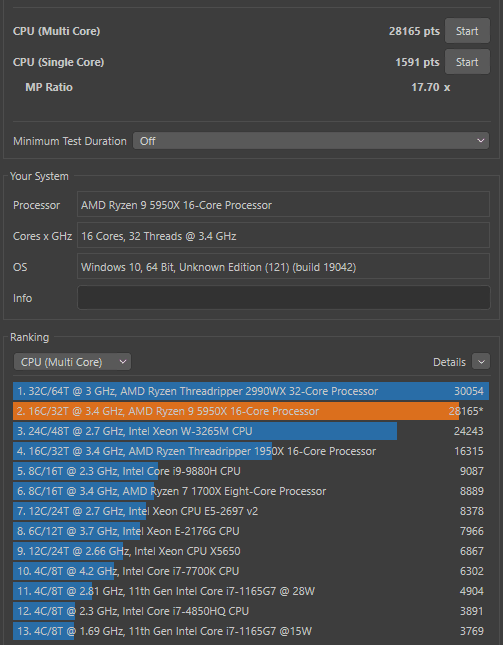
Task: Click the CPU (Single Core) label
Action: click(58, 62)
